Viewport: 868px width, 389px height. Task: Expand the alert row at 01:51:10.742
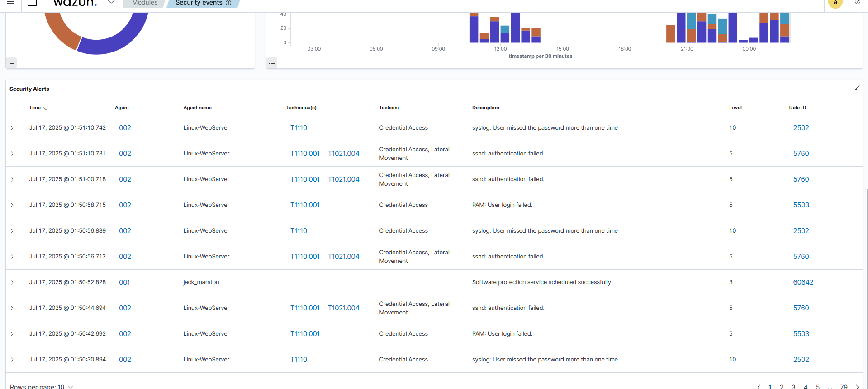tap(12, 128)
